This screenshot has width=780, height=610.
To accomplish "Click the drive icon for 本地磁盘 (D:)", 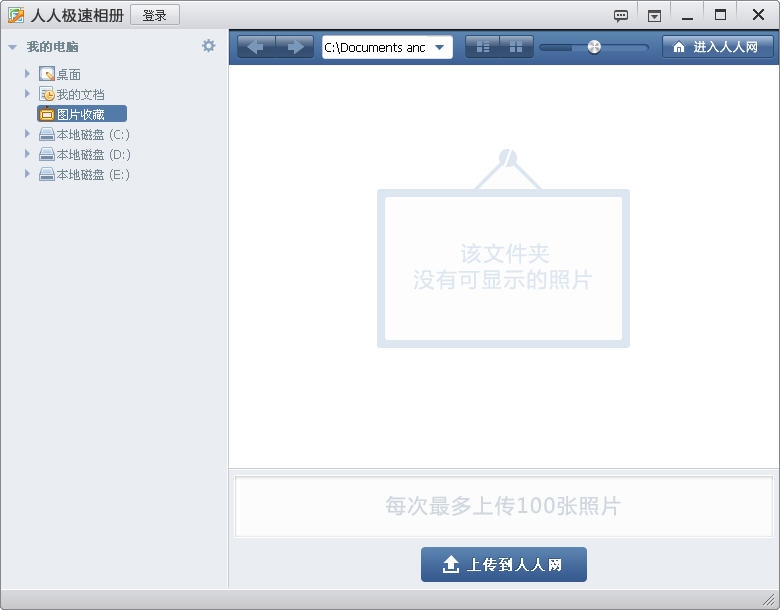I will tap(47, 154).
